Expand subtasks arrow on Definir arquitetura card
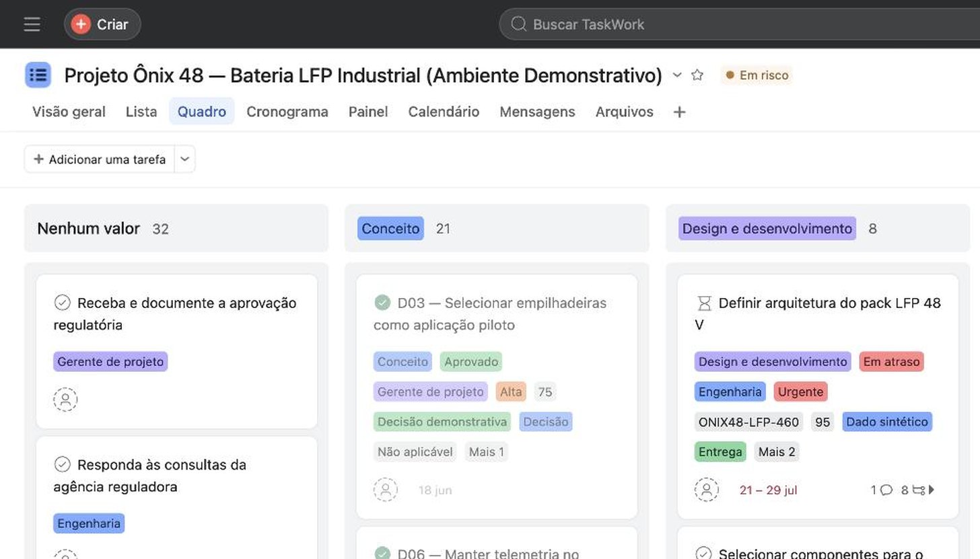This screenshot has width=980, height=559. pos(932,490)
